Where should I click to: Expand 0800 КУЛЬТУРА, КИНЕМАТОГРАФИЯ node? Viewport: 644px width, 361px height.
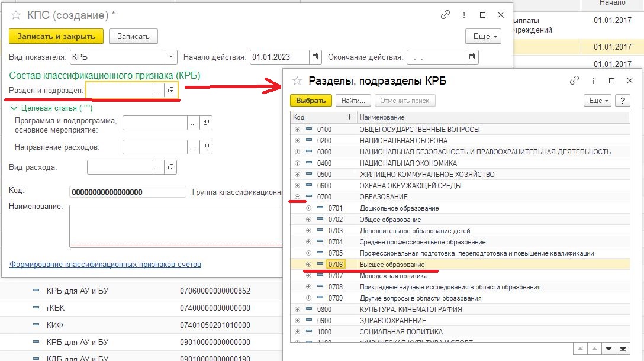tap(297, 310)
